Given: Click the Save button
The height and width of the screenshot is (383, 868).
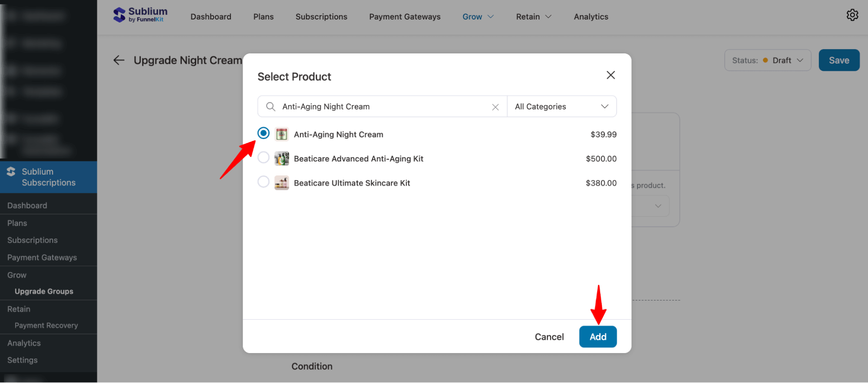Looking at the screenshot, I should point(839,60).
